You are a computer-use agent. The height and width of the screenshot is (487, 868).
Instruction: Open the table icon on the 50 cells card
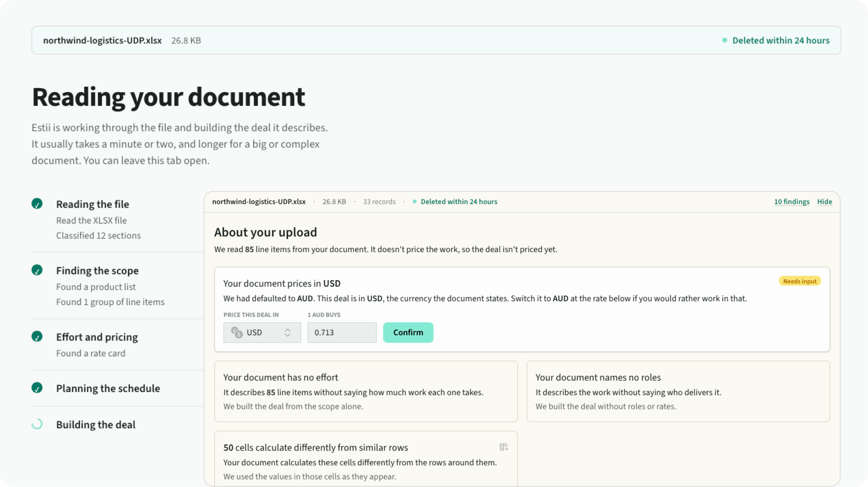point(504,447)
